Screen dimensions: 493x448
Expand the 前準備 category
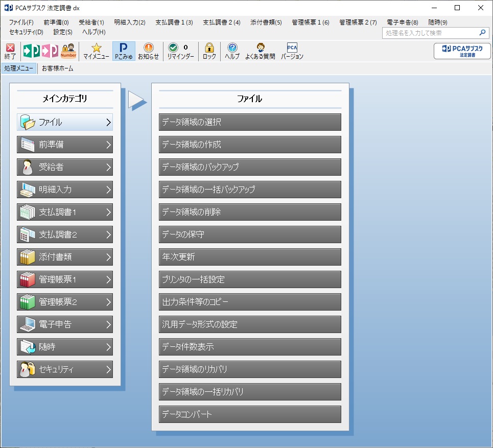pos(65,145)
